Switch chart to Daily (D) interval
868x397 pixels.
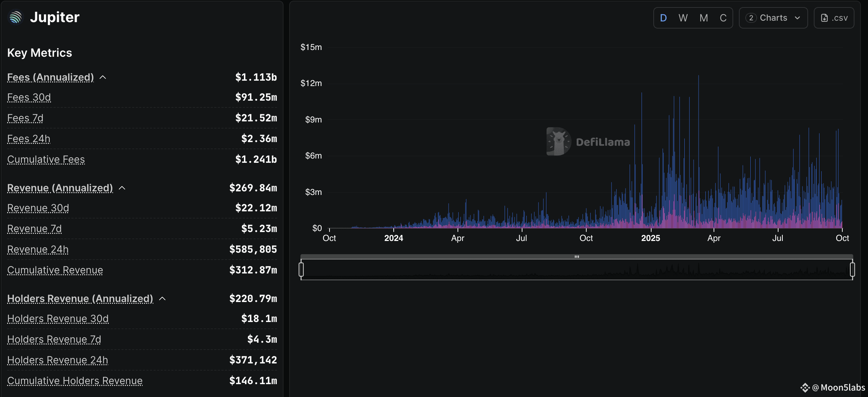(663, 18)
